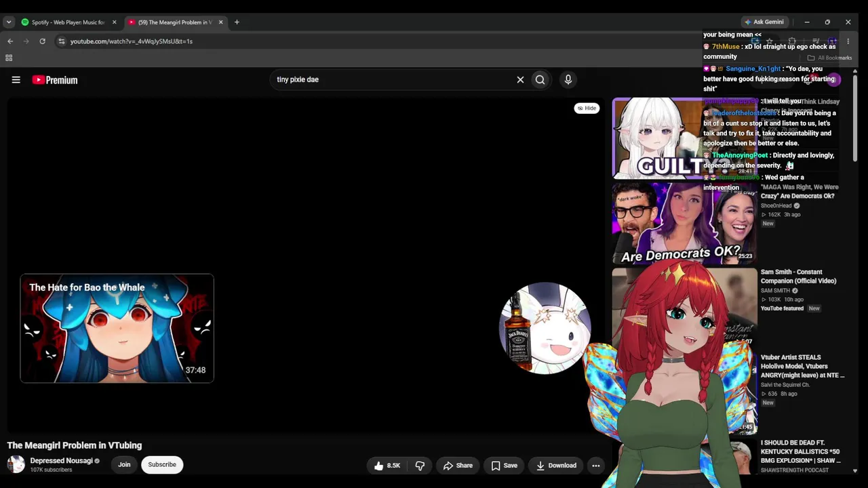868x488 pixels.
Task: Submit search with magnifying glass button
Action: point(540,80)
